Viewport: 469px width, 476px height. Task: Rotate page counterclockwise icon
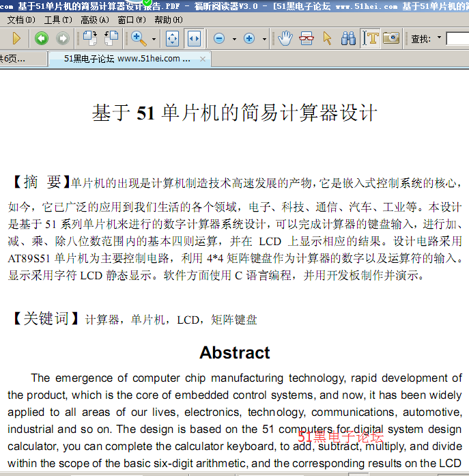tap(111, 38)
